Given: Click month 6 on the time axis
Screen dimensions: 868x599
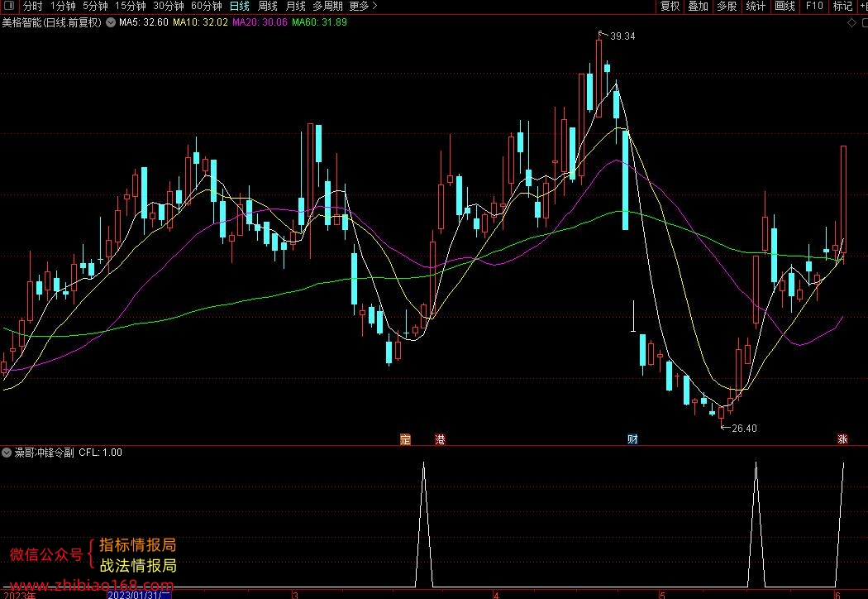Looking at the screenshot, I should coord(837,595).
